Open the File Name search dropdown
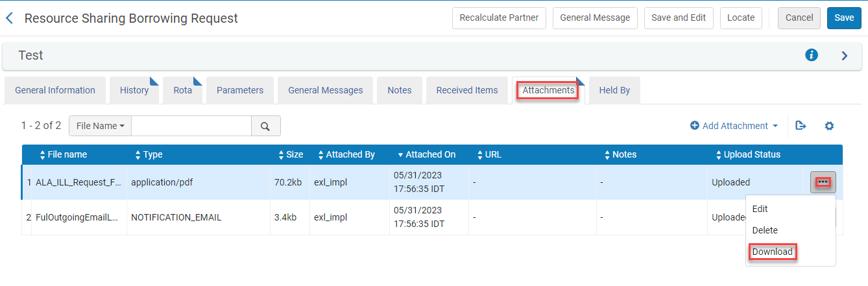This screenshot has width=868, height=286. (x=100, y=126)
